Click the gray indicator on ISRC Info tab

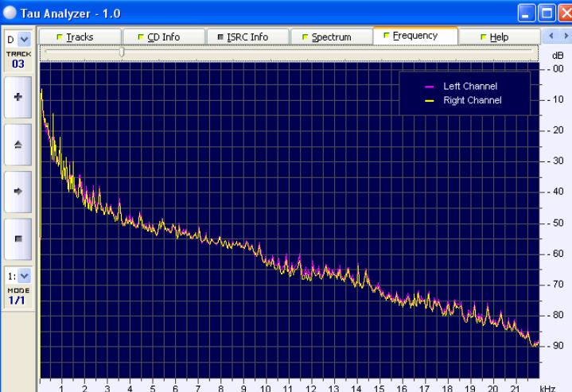click(220, 37)
